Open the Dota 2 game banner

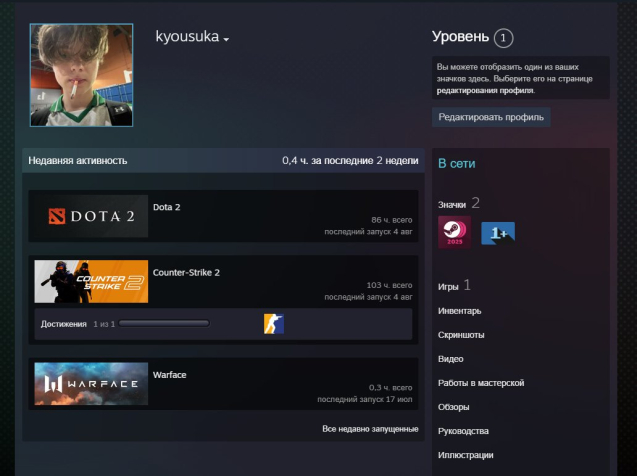[91, 216]
